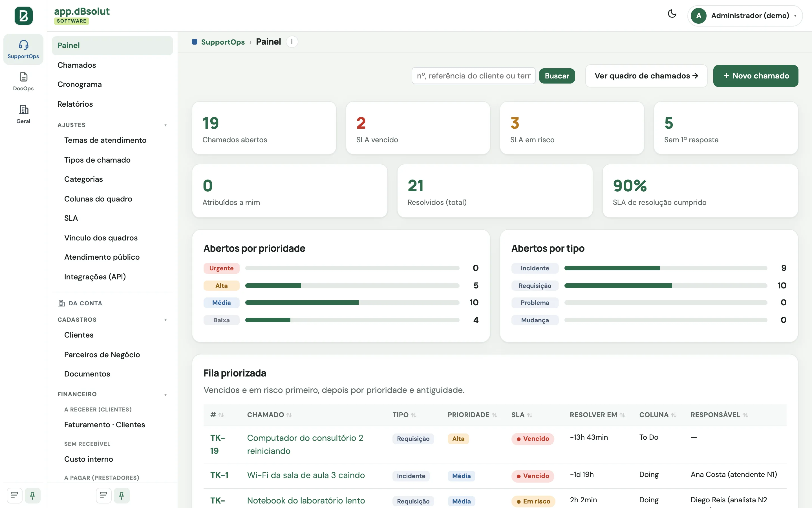Click the left rail collapse-menu icon

[x=14, y=495]
